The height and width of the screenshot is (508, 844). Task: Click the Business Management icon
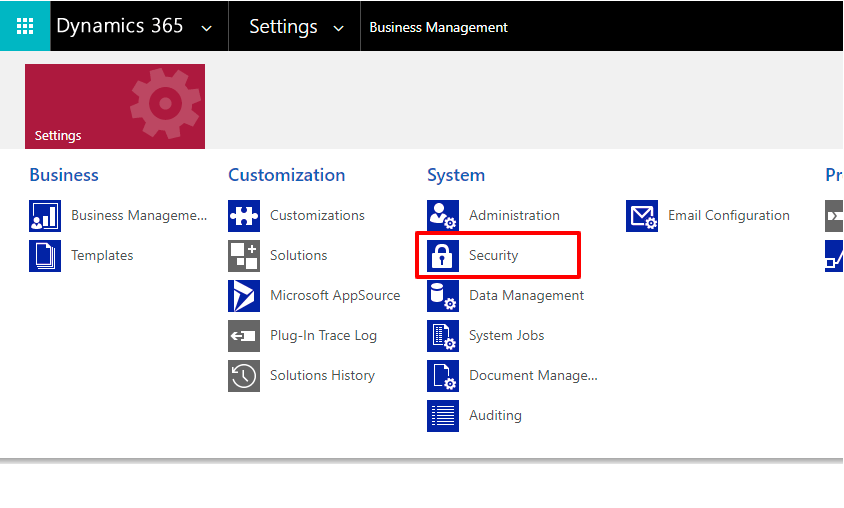point(45,216)
